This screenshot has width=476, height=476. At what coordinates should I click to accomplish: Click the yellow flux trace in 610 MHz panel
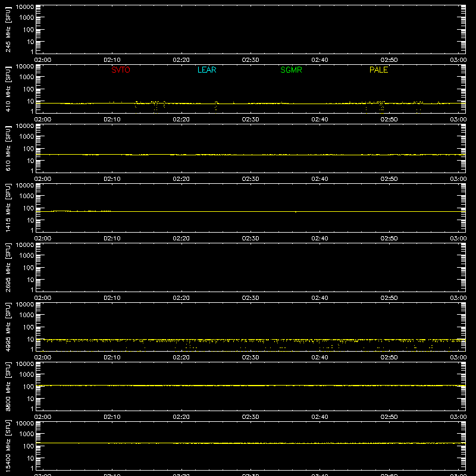tap(250, 155)
